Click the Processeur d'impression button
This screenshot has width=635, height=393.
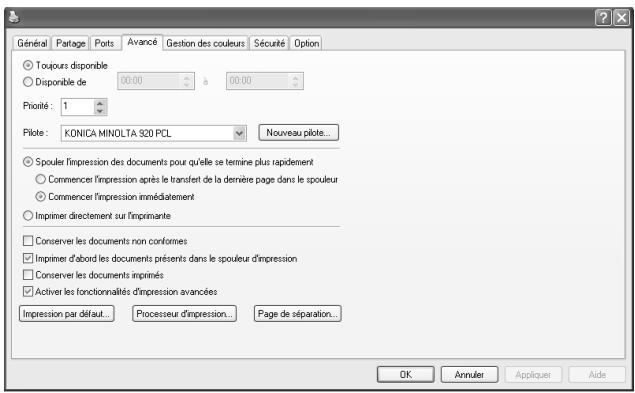pyautogui.click(x=184, y=314)
